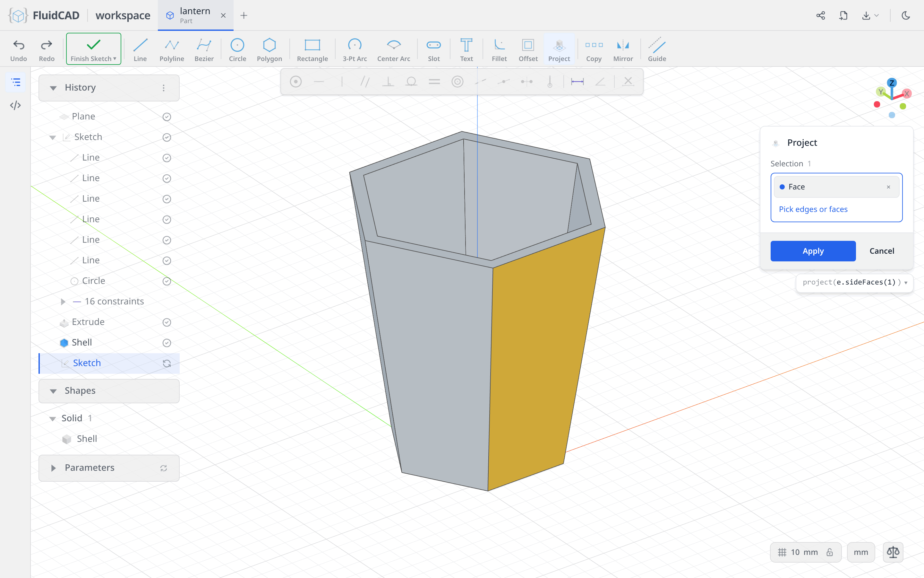Select the Text tool
This screenshot has width=924, height=578.
[x=466, y=50]
